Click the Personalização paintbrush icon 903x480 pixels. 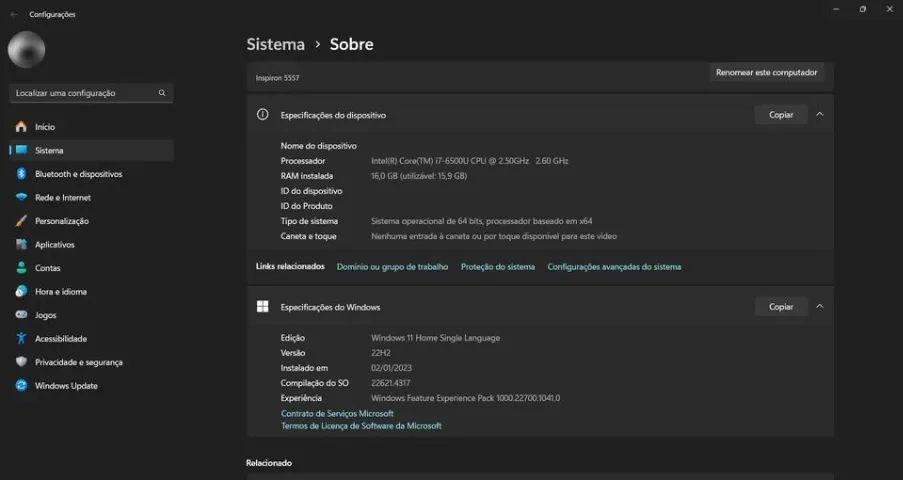pyautogui.click(x=21, y=221)
